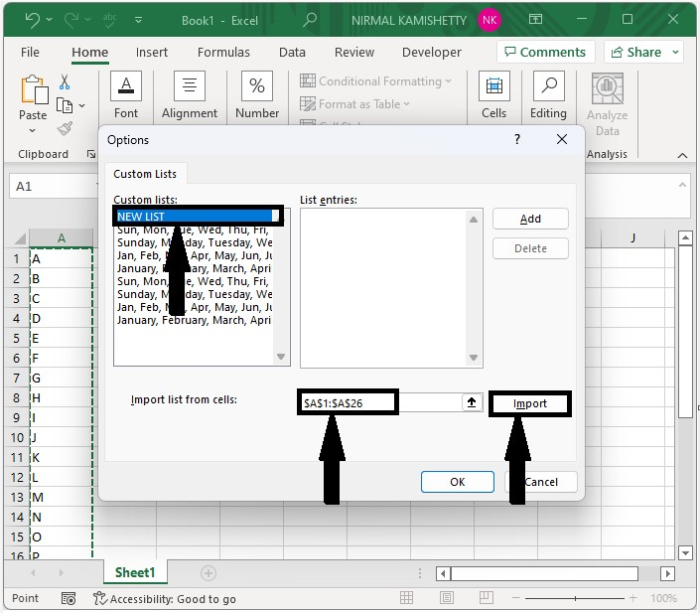The image size is (700, 613).
Task: Click inside the List entries box
Action: pos(383,288)
